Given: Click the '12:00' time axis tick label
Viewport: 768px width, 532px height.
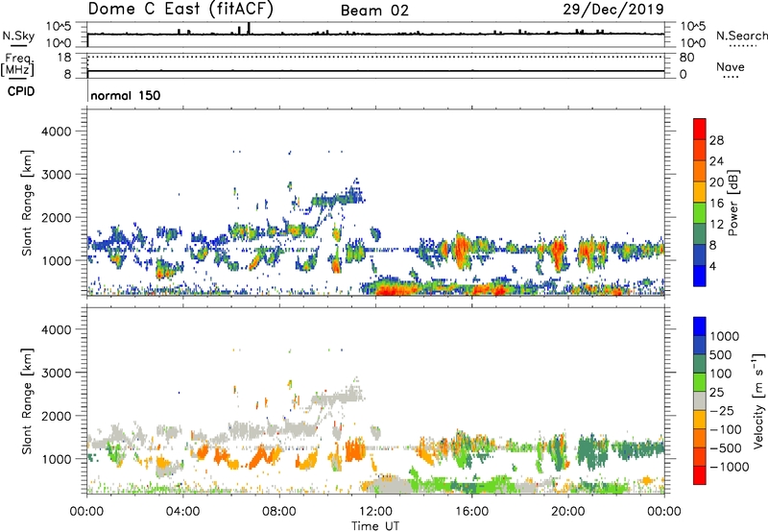Looking at the screenshot, I should [375, 512].
